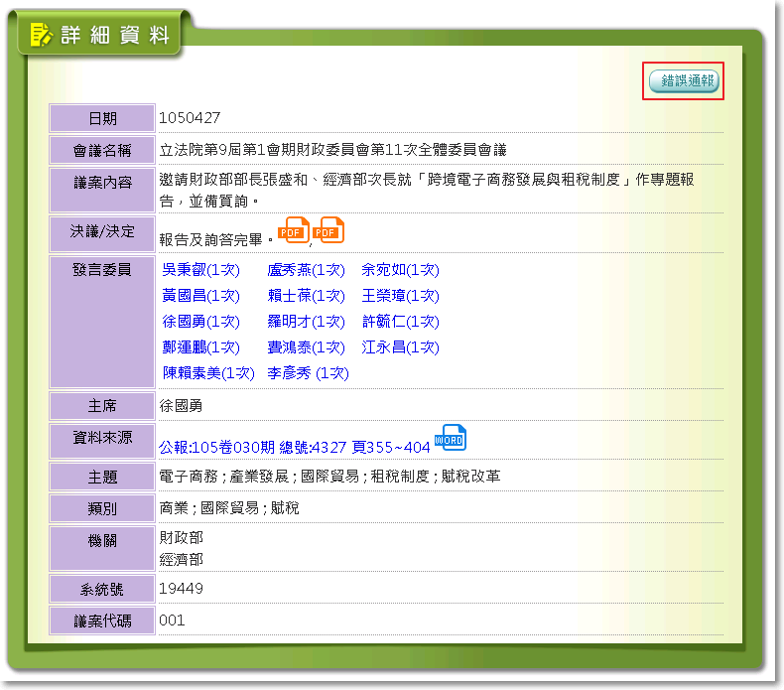View 黃國昌(1次) statements
The width and height of the screenshot is (784, 690).
tap(201, 296)
